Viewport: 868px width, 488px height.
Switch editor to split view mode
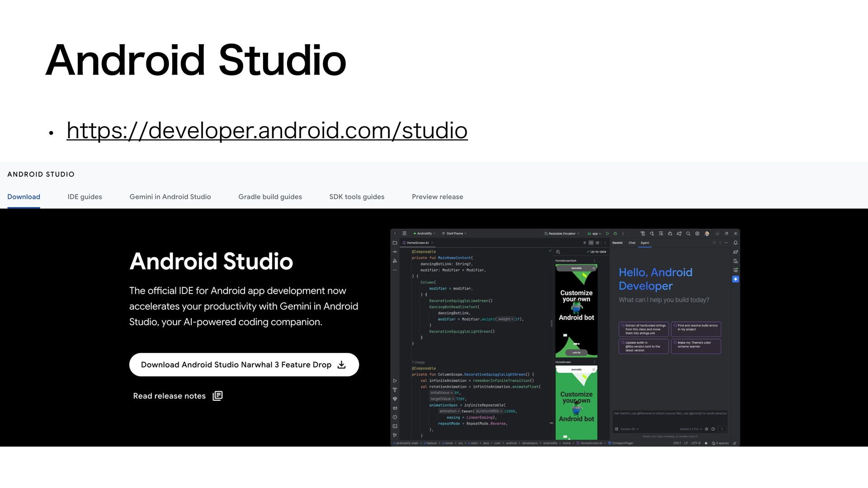(x=591, y=243)
